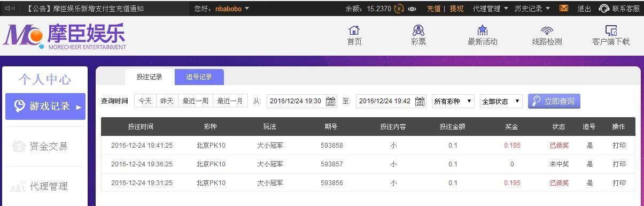Expand the 所有彩种 dropdown
The width and height of the screenshot is (644, 206).
(453, 101)
